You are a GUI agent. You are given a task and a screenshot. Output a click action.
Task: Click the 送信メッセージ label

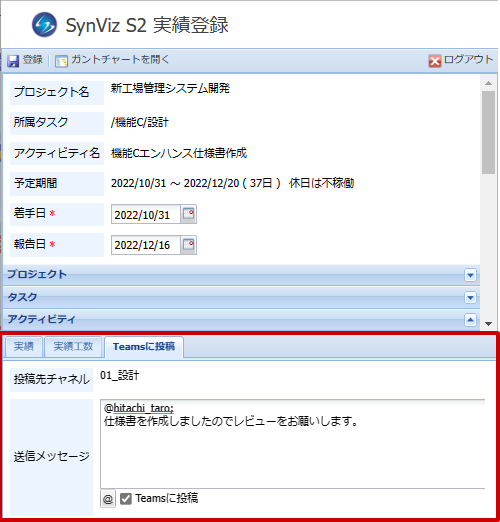coord(52,456)
